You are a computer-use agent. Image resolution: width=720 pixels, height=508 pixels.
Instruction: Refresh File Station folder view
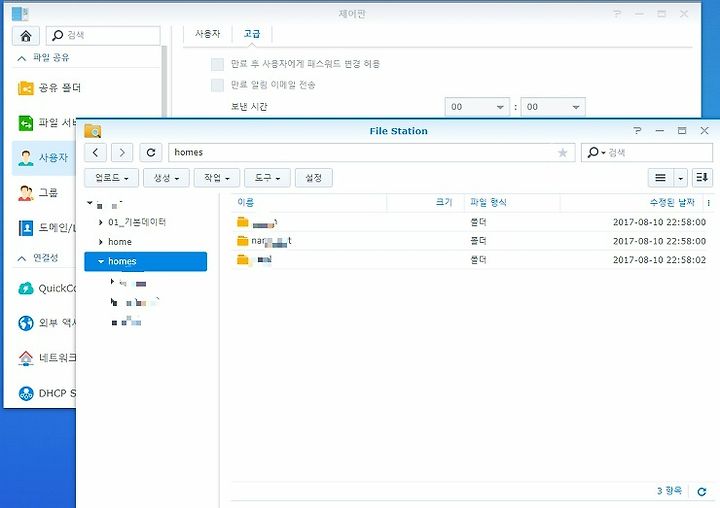coord(151,152)
